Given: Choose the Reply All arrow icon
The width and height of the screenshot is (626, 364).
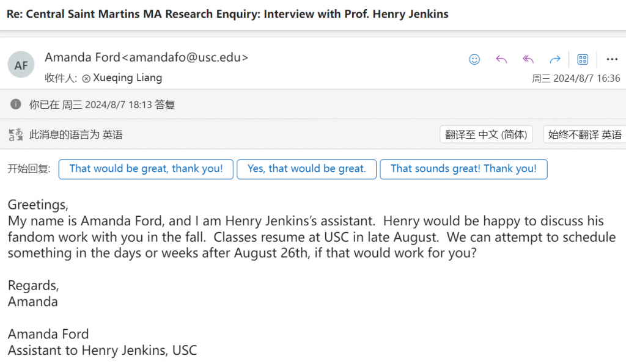Looking at the screenshot, I should 528,59.
